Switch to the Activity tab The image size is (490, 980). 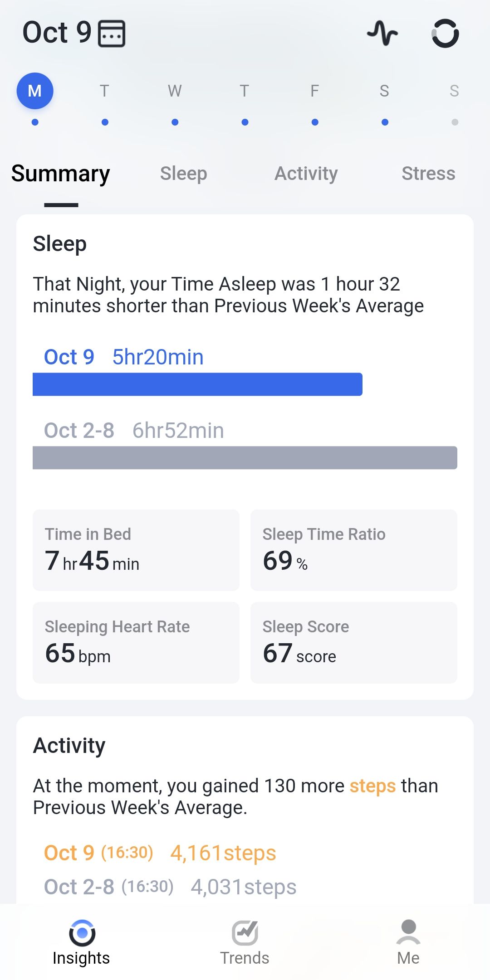[x=306, y=174]
